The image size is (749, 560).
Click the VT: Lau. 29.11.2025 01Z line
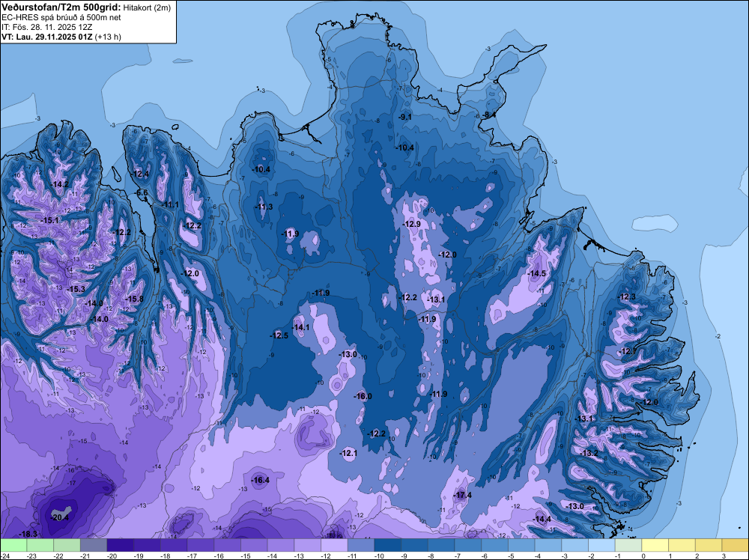(x=61, y=37)
